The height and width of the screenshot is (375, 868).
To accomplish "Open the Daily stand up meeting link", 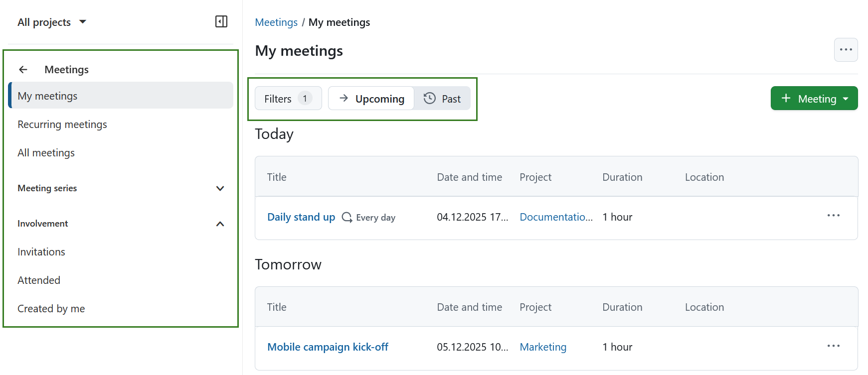I will pos(301,217).
